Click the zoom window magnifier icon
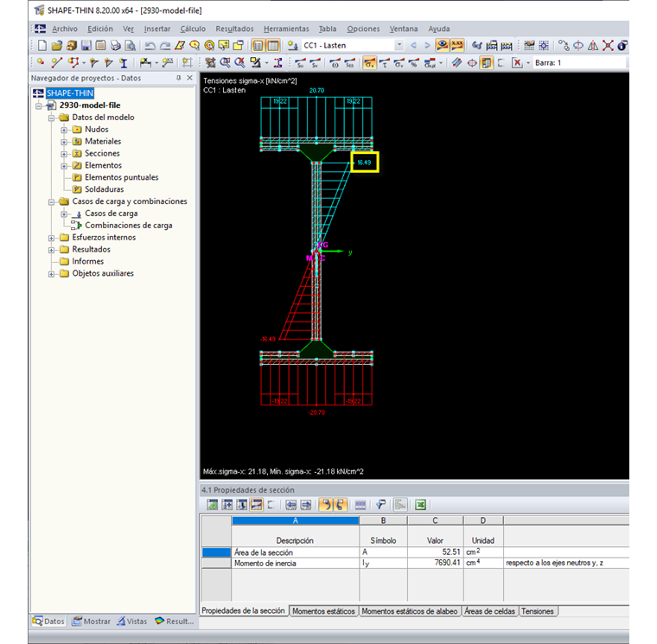This screenshot has height=644, width=657. pyautogui.click(x=225, y=63)
